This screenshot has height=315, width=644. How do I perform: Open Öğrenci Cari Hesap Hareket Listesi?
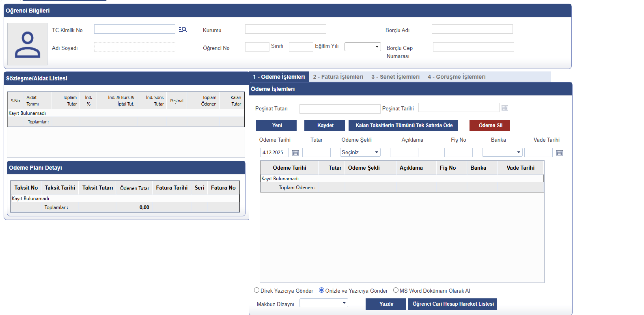[452, 304]
